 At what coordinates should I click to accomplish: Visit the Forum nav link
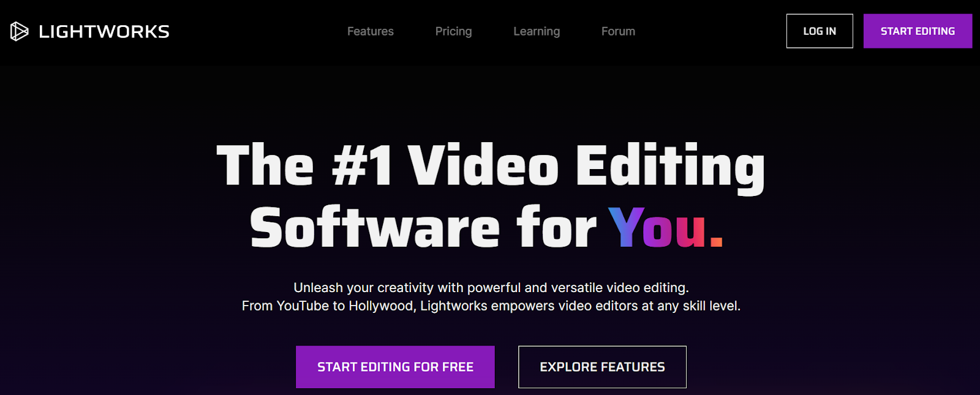pos(618,31)
